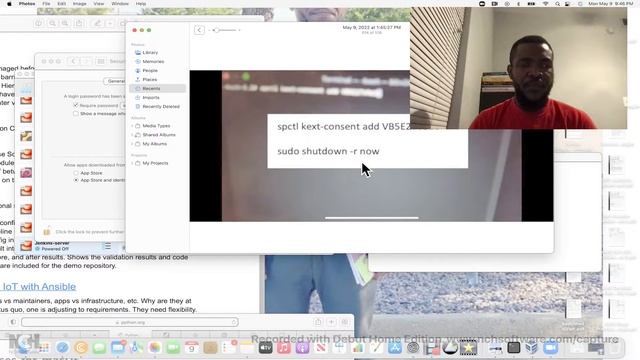
Task: Click the lock icon in Security window
Action: click(x=47, y=231)
